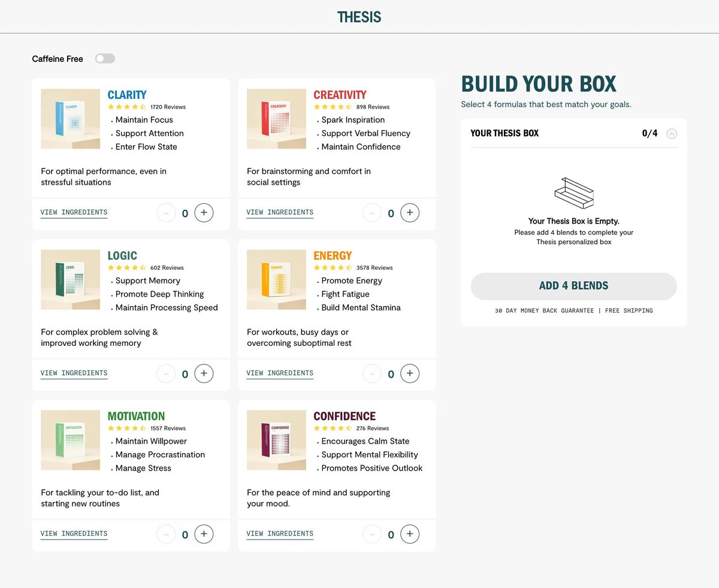719x588 pixels.
Task: Click the MOTIVATION product title
Action: (136, 416)
